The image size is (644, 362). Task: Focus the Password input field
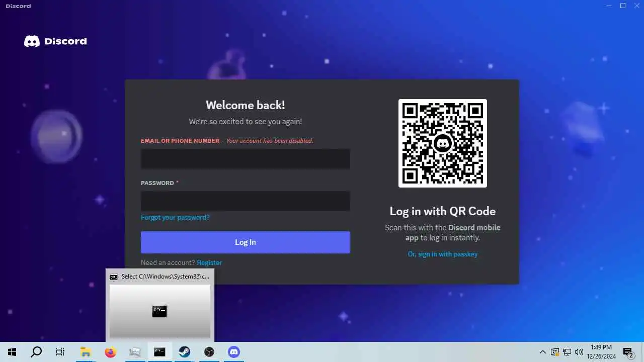(246, 201)
